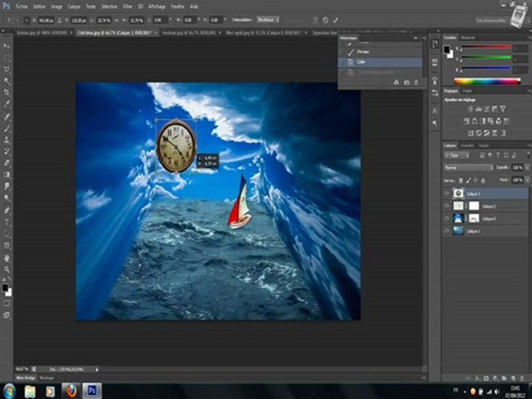The image size is (532, 399).
Task: Switch to the Couches tab
Action: 467,145
